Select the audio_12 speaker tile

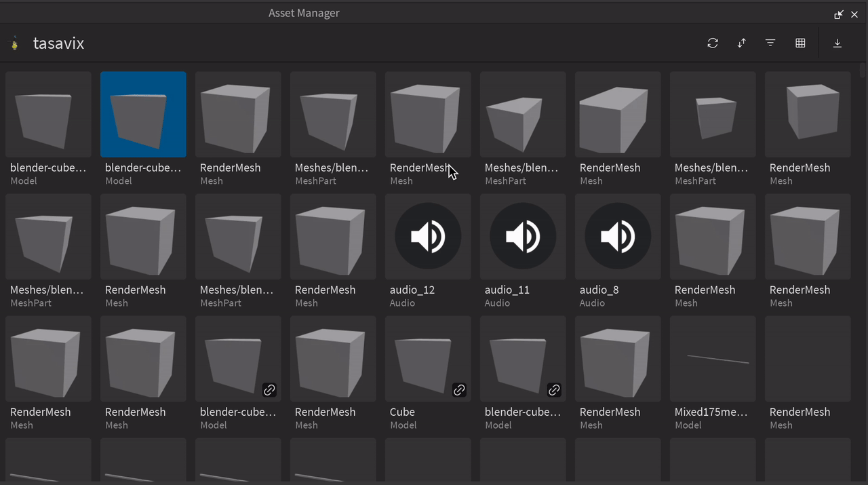pos(428,237)
